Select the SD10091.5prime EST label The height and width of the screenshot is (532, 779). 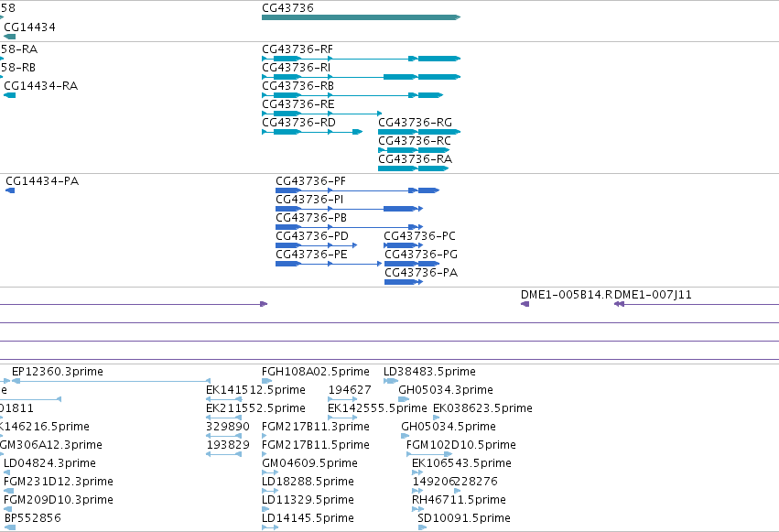coord(464,519)
